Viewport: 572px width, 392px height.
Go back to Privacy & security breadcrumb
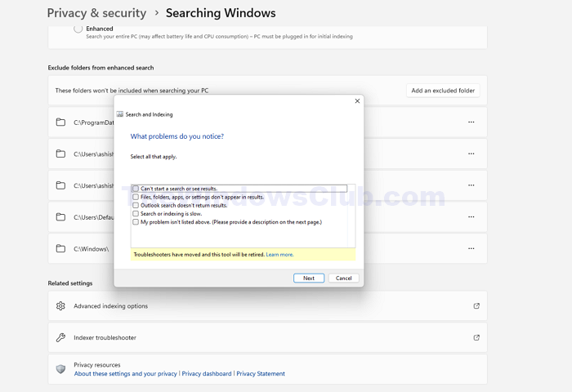[x=96, y=13]
